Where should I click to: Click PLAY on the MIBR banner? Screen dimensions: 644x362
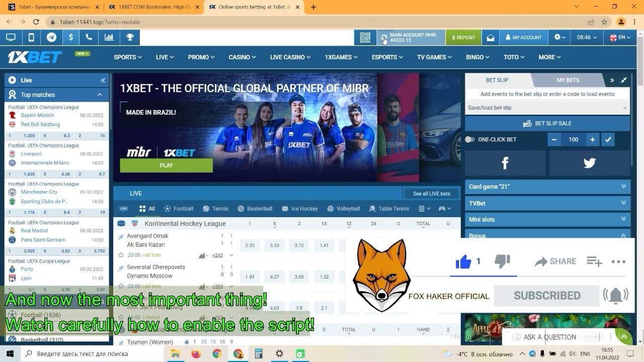166,165
